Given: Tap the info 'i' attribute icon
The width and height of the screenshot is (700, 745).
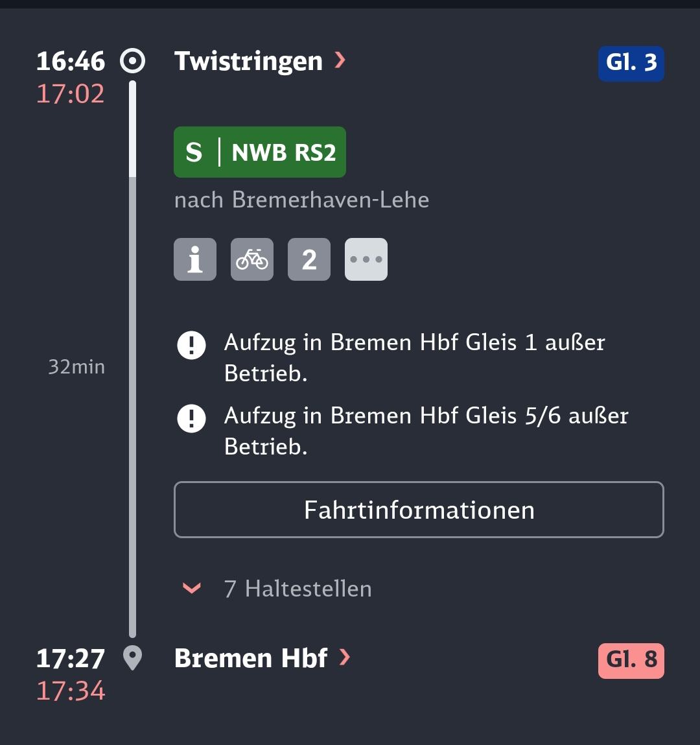Looking at the screenshot, I should (x=194, y=259).
